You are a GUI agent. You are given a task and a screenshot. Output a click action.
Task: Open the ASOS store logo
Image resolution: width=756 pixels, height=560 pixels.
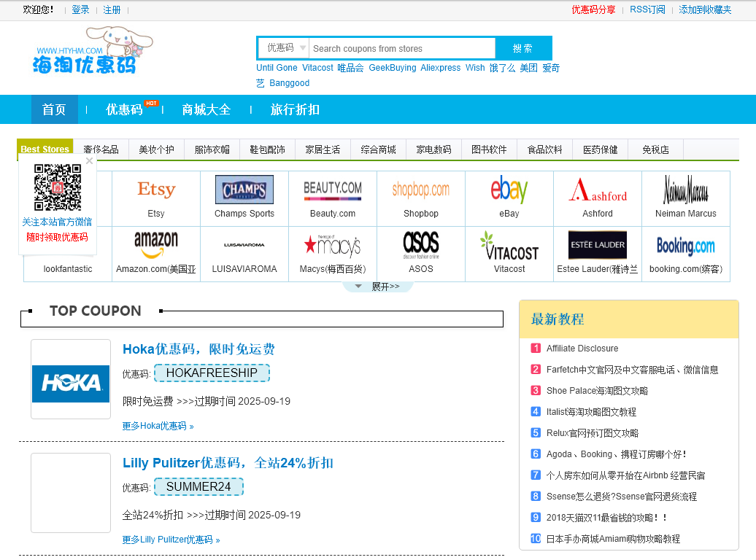tap(421, 245)
